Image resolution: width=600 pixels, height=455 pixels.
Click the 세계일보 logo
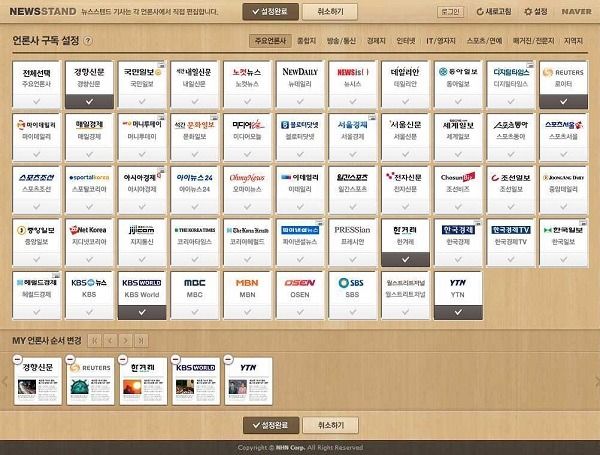pos(458,125)
